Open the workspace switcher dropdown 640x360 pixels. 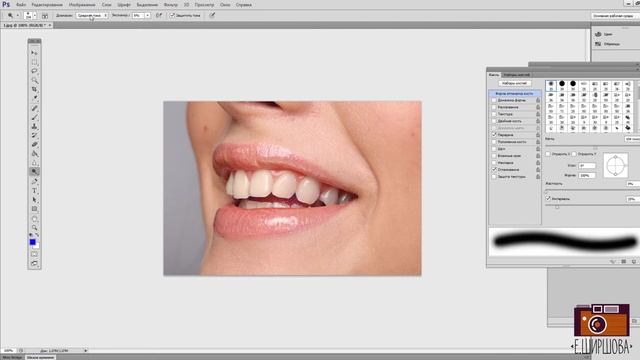pos(615,16)
